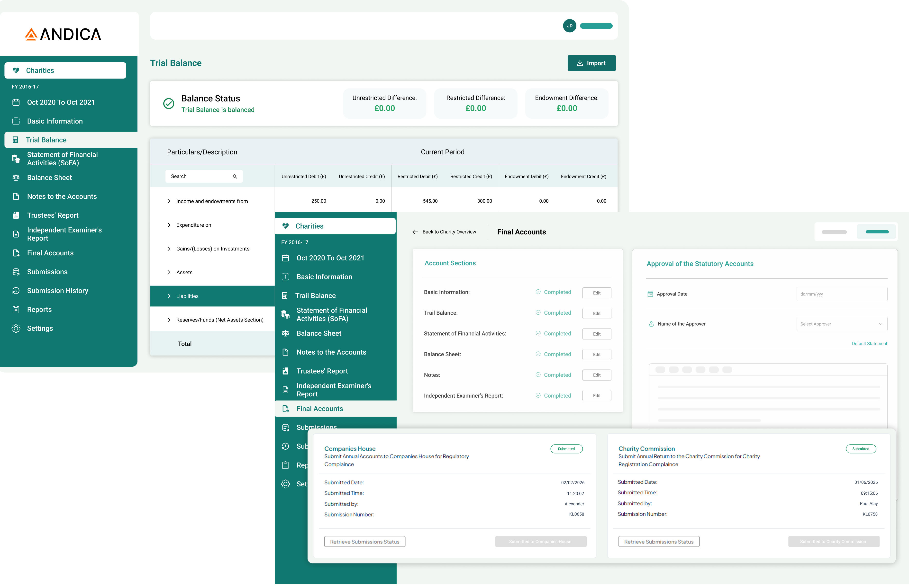Viewport: 909px width, 588px height.
Task: Click the Balance Sheet scales icon in left sidebar
Action: tap(16, 178)
